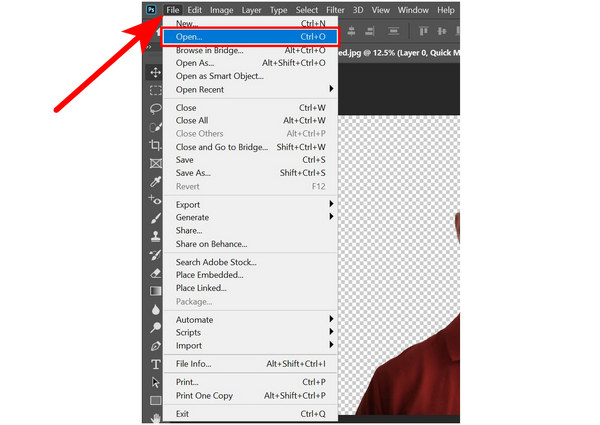Select the Quick Selection tool
This screenshot has width=600, height=425.
(x=155, y=127)
